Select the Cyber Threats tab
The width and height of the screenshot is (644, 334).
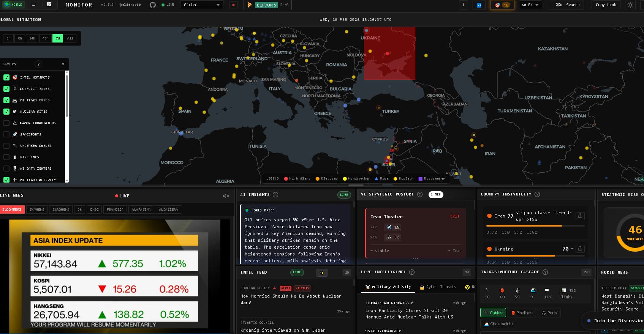pyautogui.click(x=438, y=287)
